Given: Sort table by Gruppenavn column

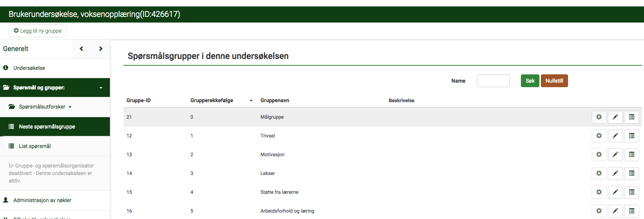Looking at the screenshot, I should (274, 100).
